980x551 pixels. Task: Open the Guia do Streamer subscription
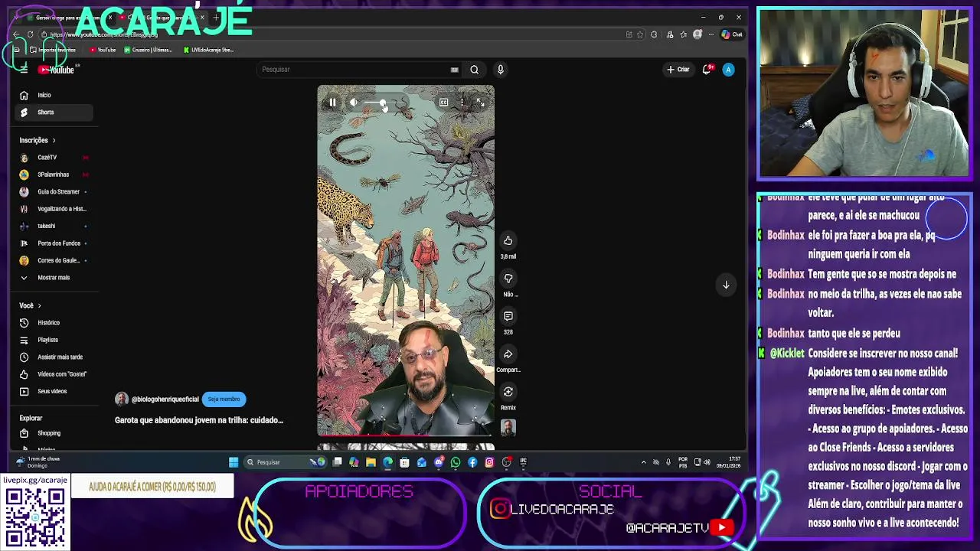pyautogui.click(x=53, y=192)
